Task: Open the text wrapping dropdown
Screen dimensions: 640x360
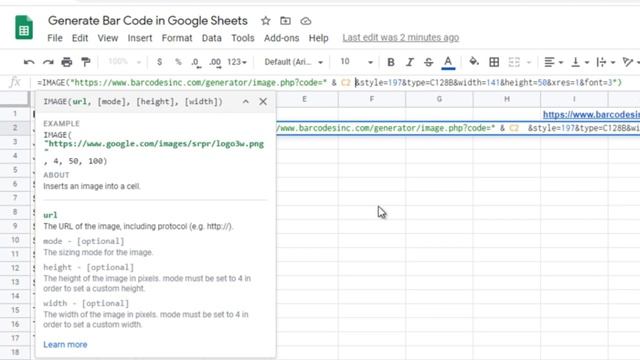Action: point(606,62)
